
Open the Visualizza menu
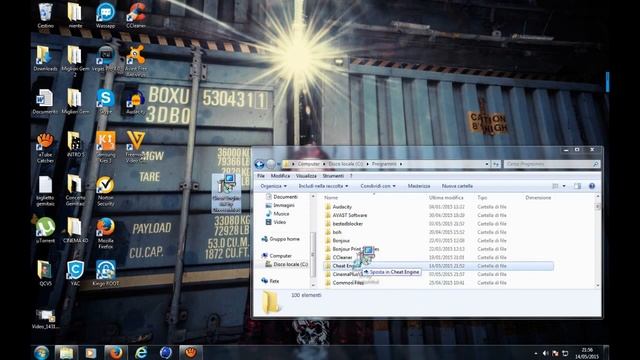(306, 176)
